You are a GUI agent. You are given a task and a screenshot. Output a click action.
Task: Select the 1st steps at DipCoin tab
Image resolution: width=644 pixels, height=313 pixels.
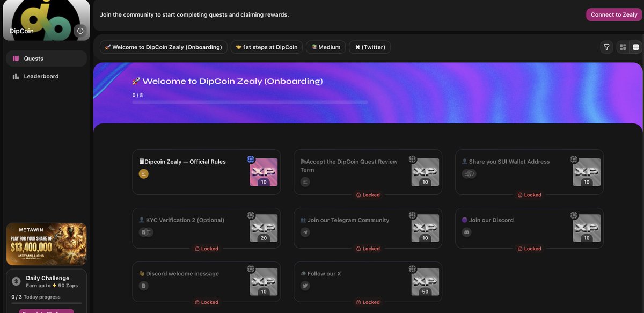[x=267, y=47]
